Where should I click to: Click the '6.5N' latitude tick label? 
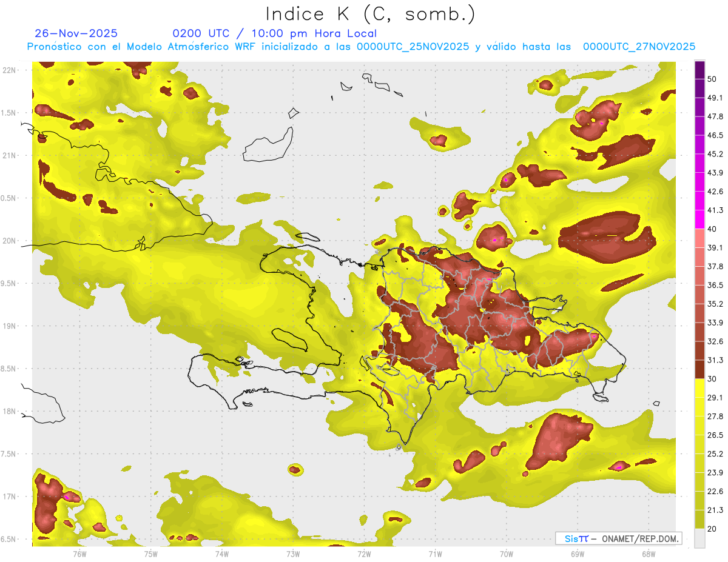pyautogui.click(x=9, y=540)
